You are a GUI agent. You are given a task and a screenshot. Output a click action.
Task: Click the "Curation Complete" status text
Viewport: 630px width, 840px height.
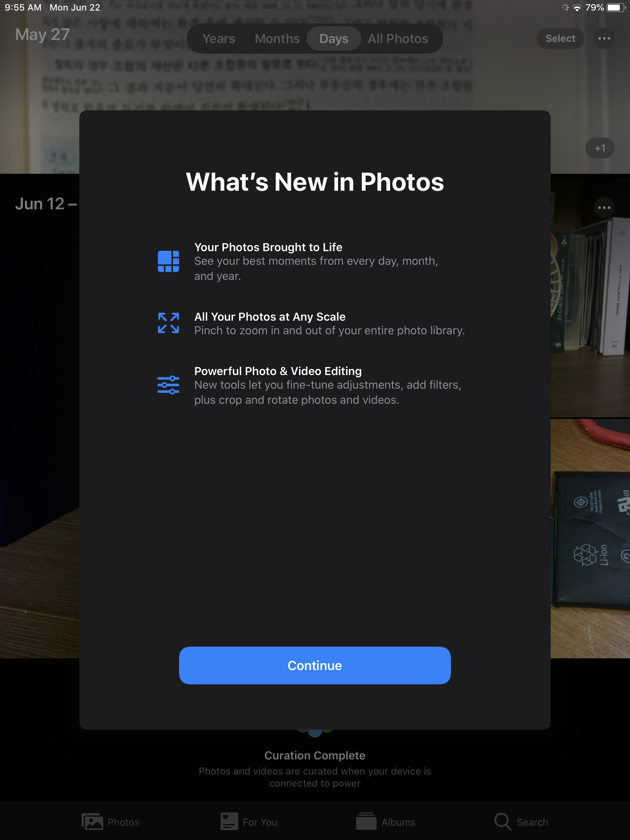315,755
